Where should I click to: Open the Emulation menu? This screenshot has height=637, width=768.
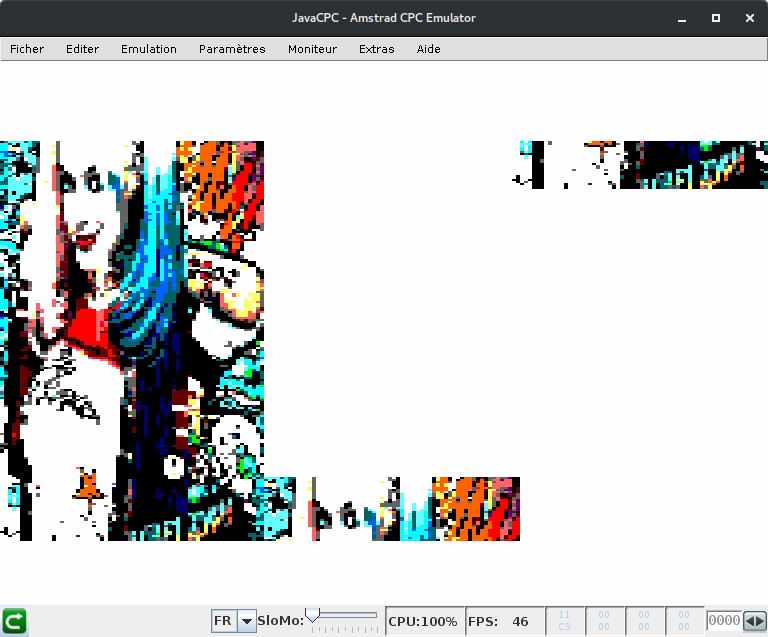coord(149,49)
